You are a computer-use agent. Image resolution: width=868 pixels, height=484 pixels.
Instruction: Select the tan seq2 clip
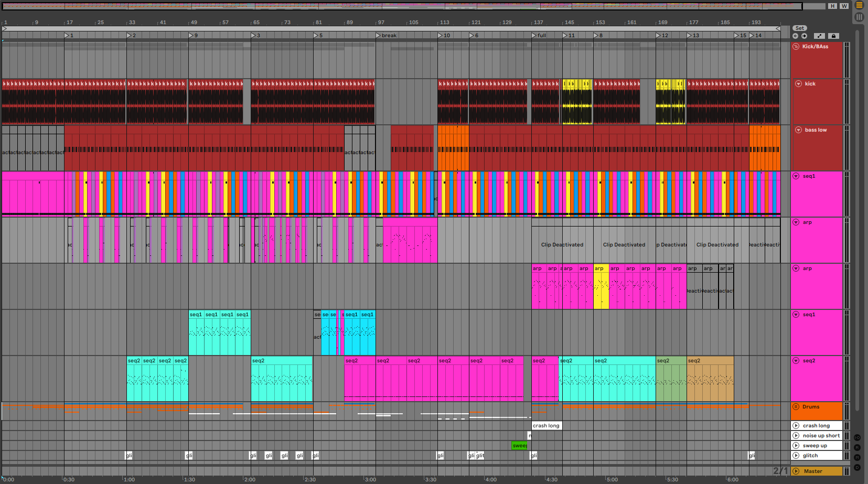click(x=710, y=379)
